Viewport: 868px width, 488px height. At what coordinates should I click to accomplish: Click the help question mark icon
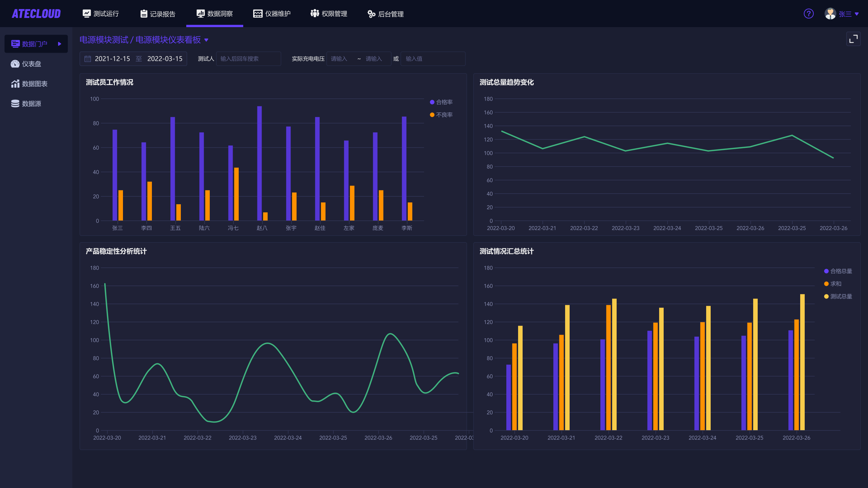click(x=808, y=14)
